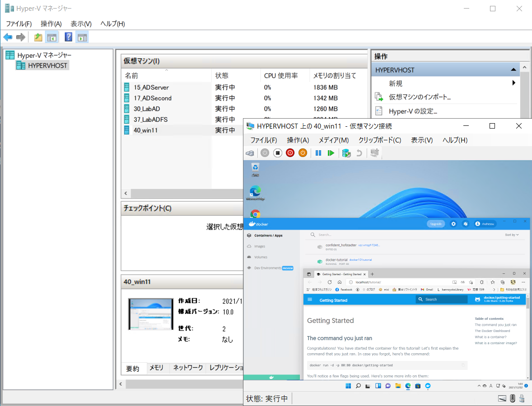The height and width of the screenshot is (406, 532).
Task: Click the Recycle Bin icon on VM desktop
Action: 255,170
